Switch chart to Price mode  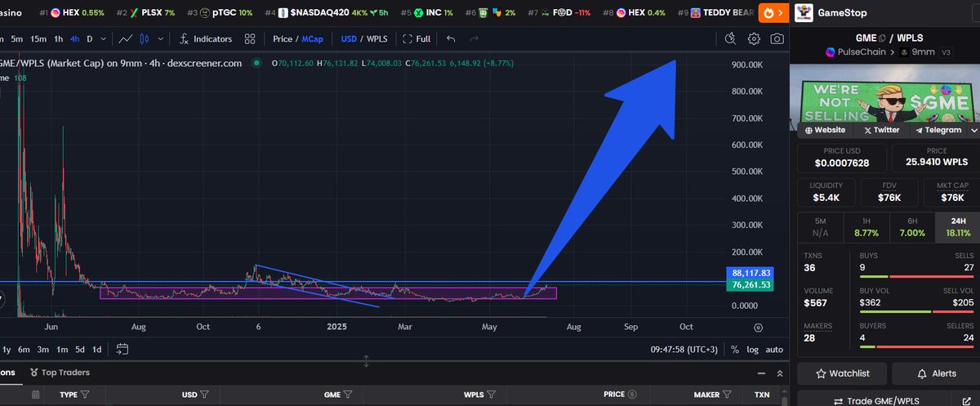[x=283, y=38]
